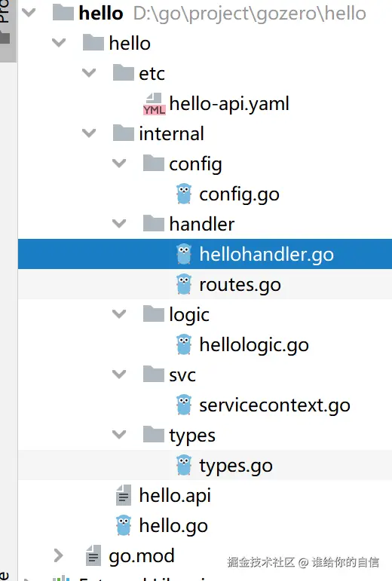The height and width of the screenshot is (581, 392).
Task: Select the config folder label
Action: tap(196, 164)
